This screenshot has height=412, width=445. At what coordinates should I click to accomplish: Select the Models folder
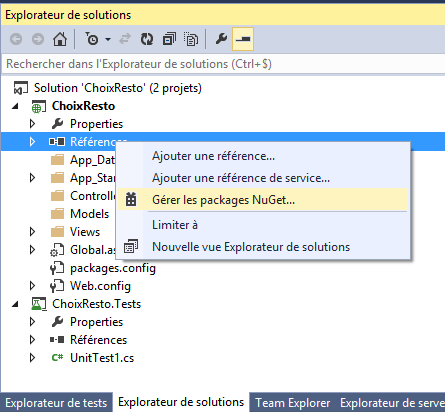[89, 214]
